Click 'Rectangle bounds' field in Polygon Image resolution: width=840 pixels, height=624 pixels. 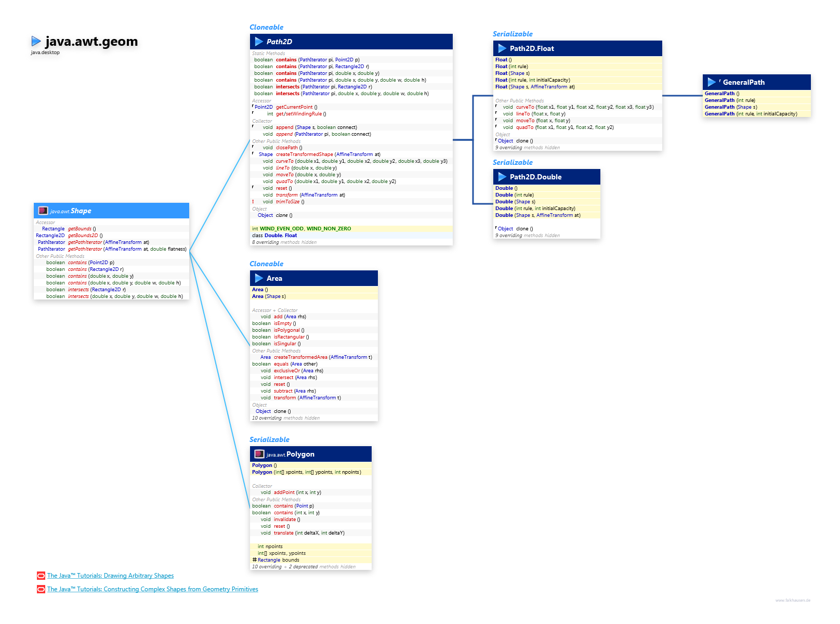click(278, 560)
